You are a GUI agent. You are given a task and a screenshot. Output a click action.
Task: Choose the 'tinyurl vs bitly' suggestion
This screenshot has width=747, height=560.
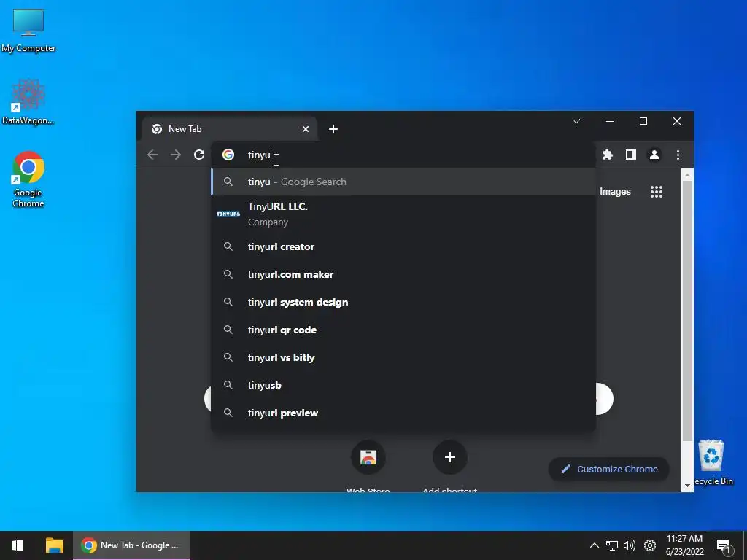click(403, 357)
